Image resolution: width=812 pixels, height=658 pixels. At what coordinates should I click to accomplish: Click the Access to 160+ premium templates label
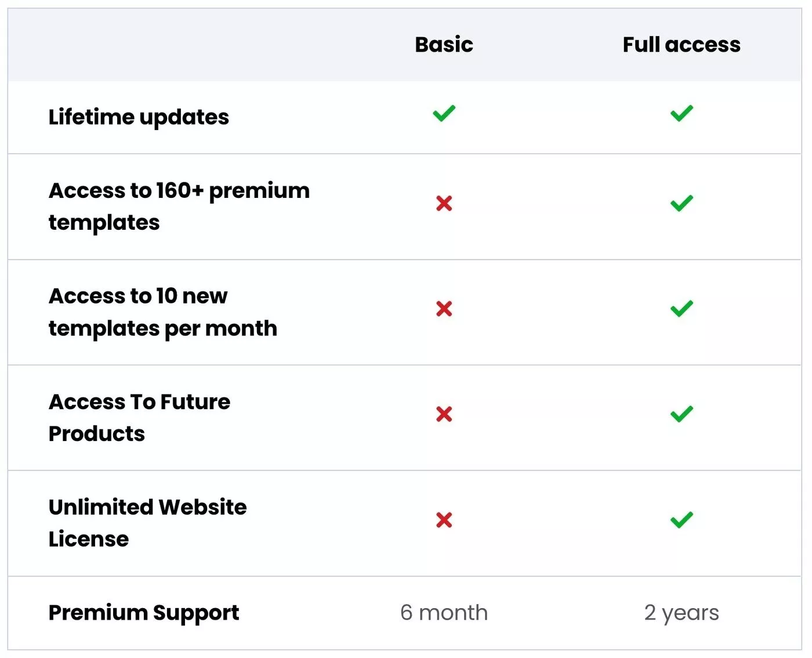[x=179, y=207]
